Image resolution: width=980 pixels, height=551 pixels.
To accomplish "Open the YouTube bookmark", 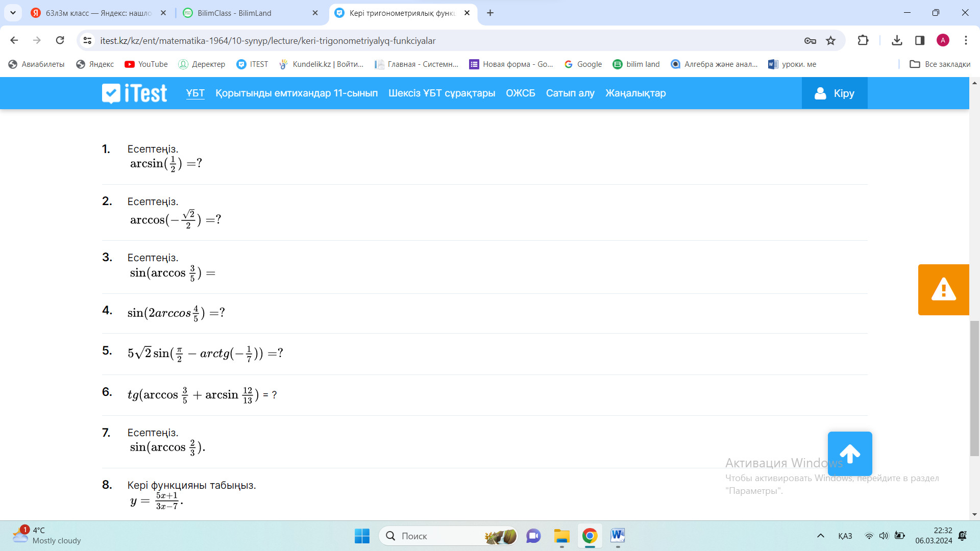I will pyautogui.click(x=146, y=64).
